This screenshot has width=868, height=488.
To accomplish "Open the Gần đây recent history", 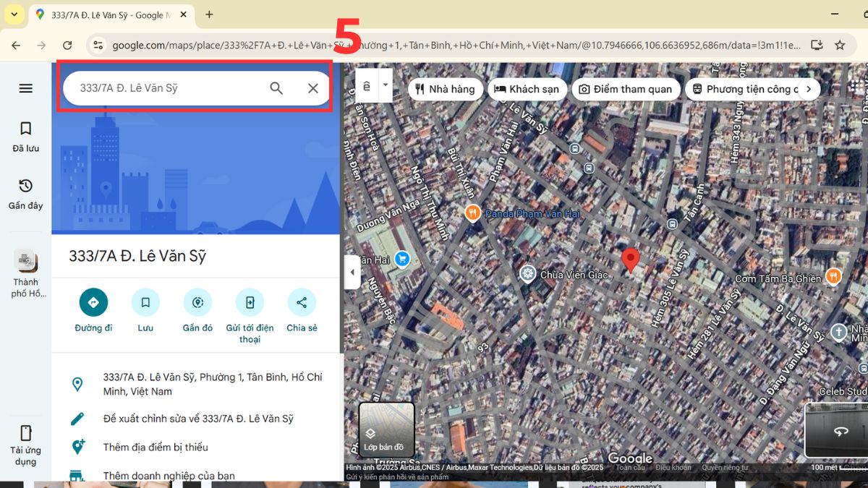I will pyautogui.click(x=26, y=194).
